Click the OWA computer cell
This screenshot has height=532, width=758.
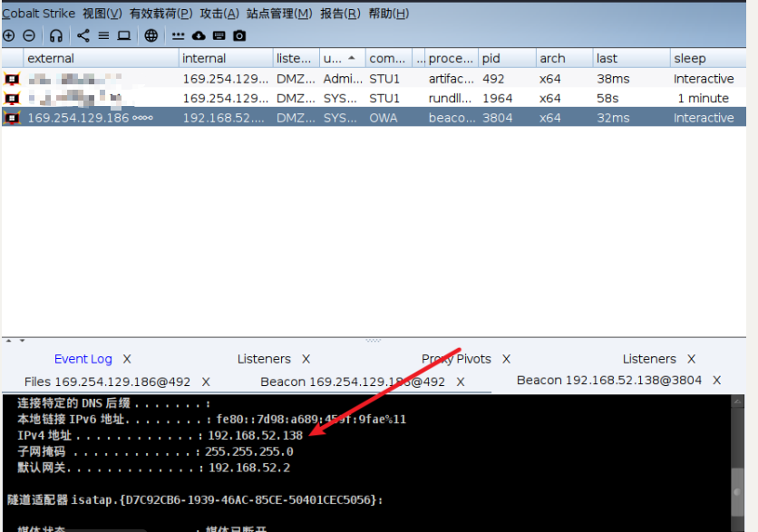pyautogui.click(x=389, y=118)
